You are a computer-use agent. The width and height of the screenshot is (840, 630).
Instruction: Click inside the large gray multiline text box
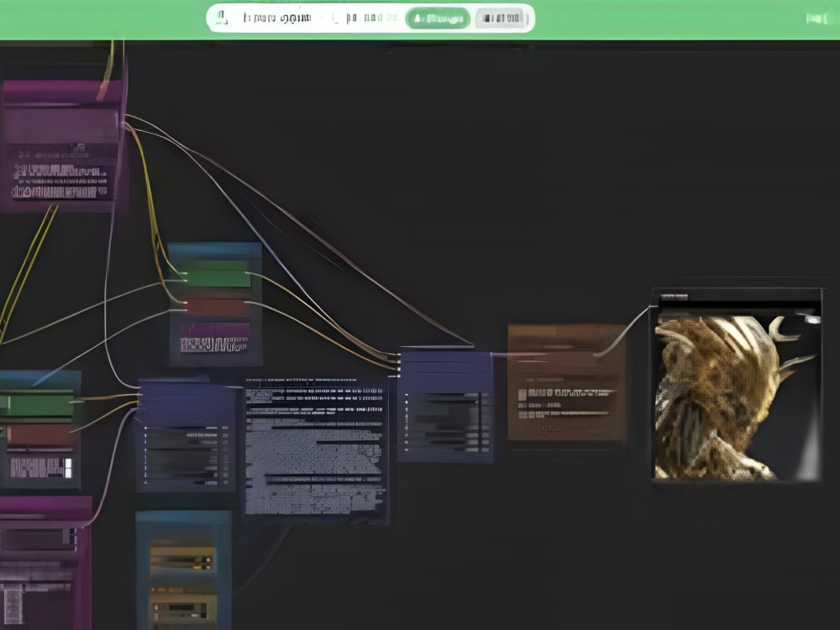(316, 449)
